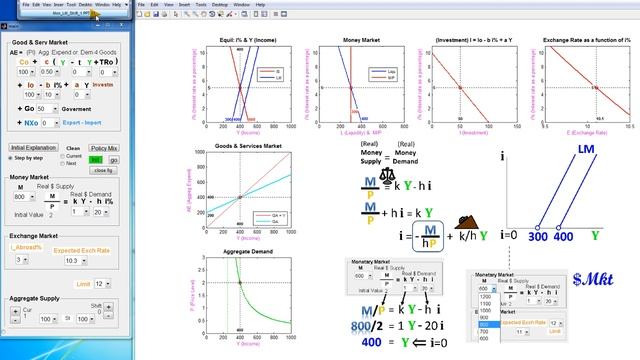This screenshot has width=640, height=360.
Task: Open the Io investment dropdown showing 100
Action: tap(32, 95)
